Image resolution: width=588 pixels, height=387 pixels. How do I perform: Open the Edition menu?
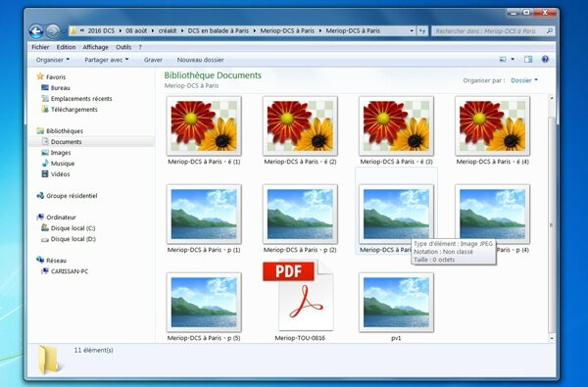pos(66,47)
